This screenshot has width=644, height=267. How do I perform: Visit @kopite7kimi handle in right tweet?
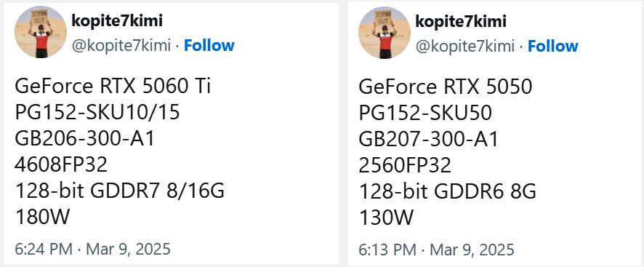pyautogui.click(x=465, y=47)
